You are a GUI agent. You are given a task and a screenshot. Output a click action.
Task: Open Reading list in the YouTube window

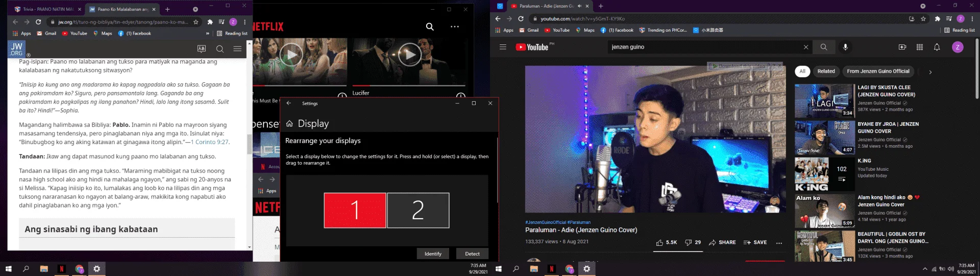coord(960,30)
